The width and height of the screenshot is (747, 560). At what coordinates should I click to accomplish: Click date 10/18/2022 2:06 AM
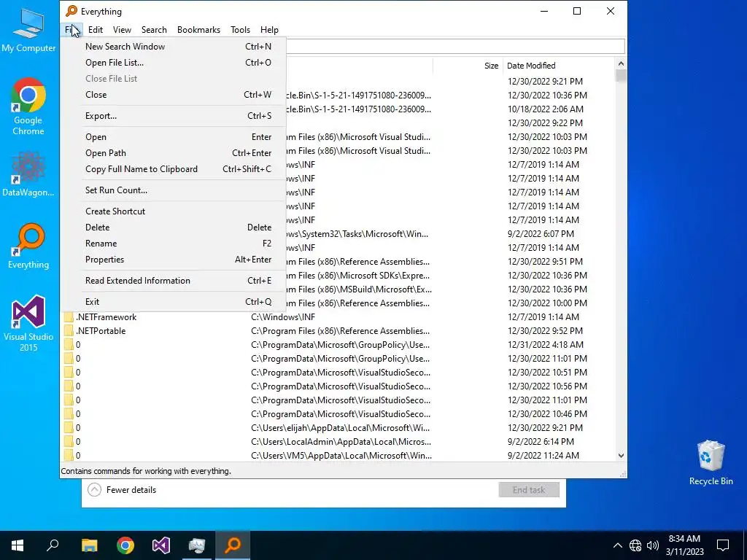coord(546,109)
